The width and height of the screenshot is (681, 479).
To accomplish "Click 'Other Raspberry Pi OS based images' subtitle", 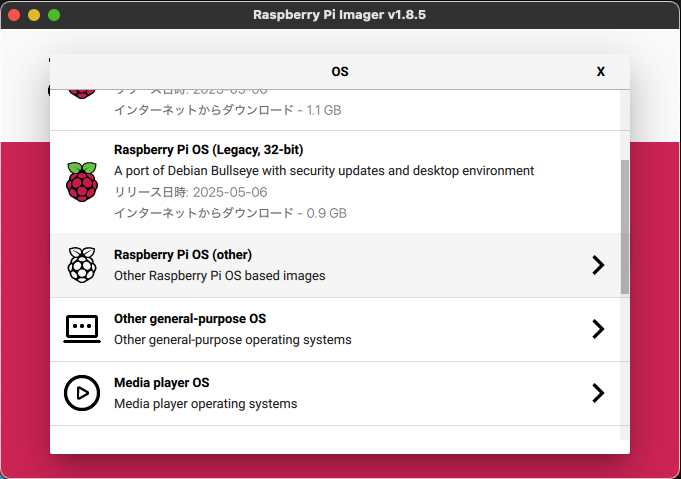I will tap(220, 276).
